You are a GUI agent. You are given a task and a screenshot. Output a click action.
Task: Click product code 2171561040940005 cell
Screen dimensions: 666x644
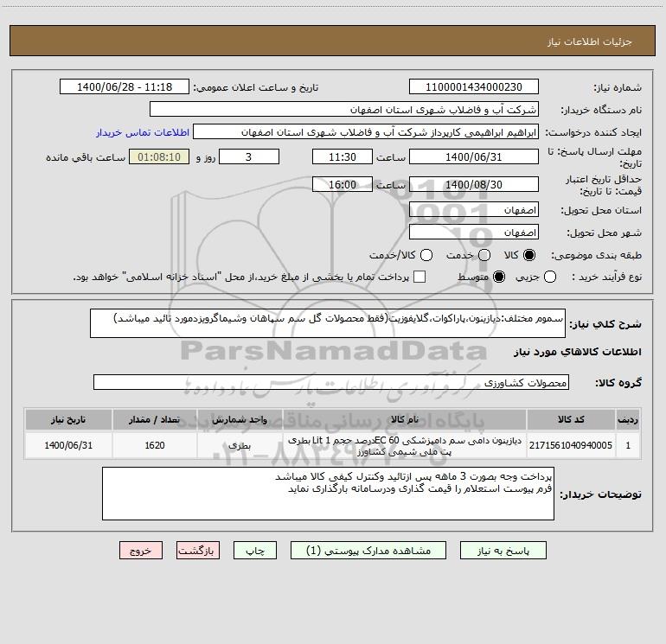pos(571,445)
